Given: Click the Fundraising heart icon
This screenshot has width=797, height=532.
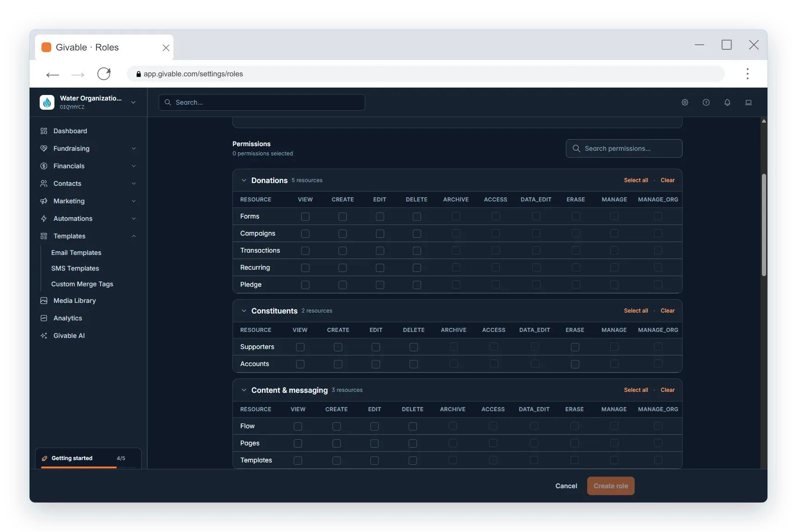Looking at the screenshot, I should [44, 148].
